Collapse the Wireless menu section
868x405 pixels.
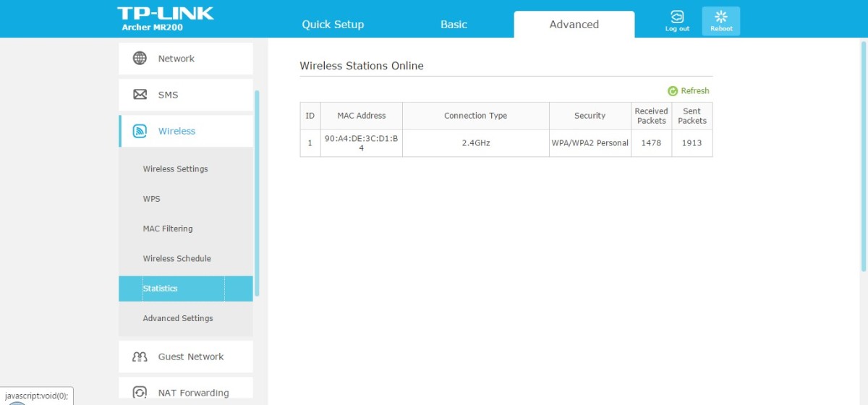click(x=186, y=131)
